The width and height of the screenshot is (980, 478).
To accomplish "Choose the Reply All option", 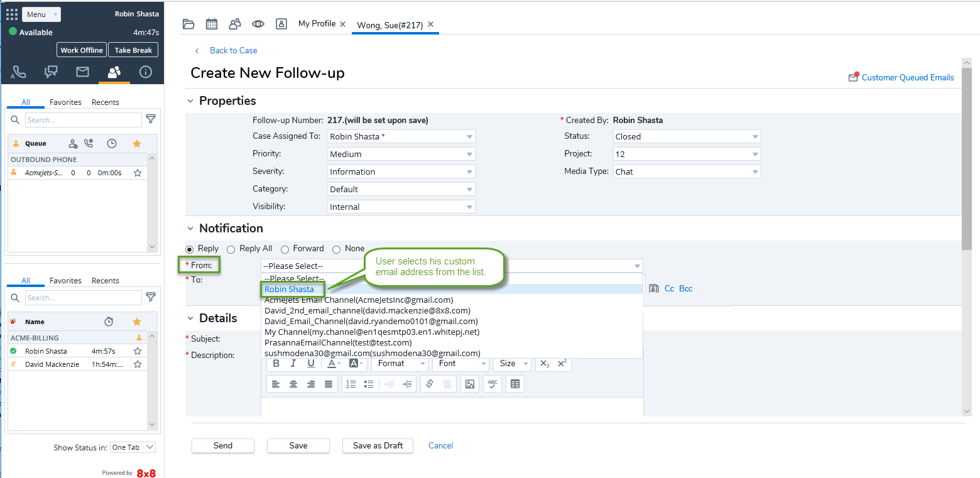I will (231, 249).
